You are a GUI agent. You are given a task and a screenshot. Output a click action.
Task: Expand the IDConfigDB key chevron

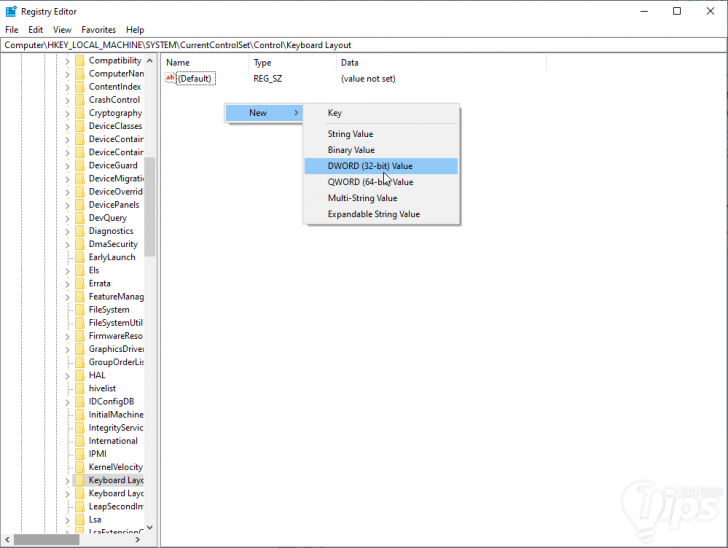tap(67, 402)
